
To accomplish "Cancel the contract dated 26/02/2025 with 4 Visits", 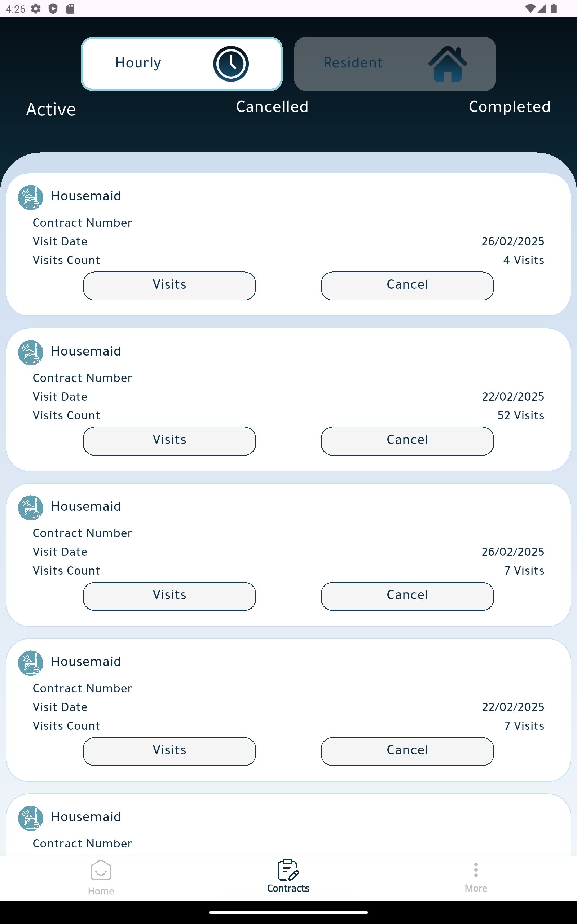I will tap(407, 286).
